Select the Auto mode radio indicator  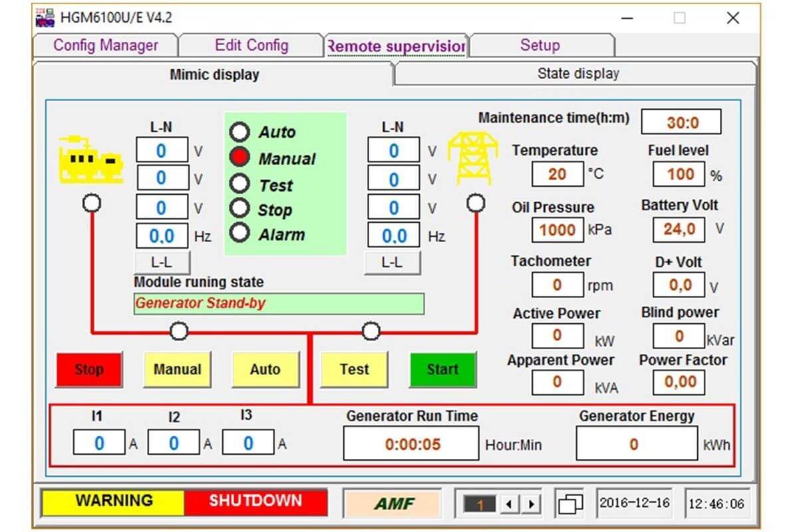pyautogui.click(x=239, y=132)
